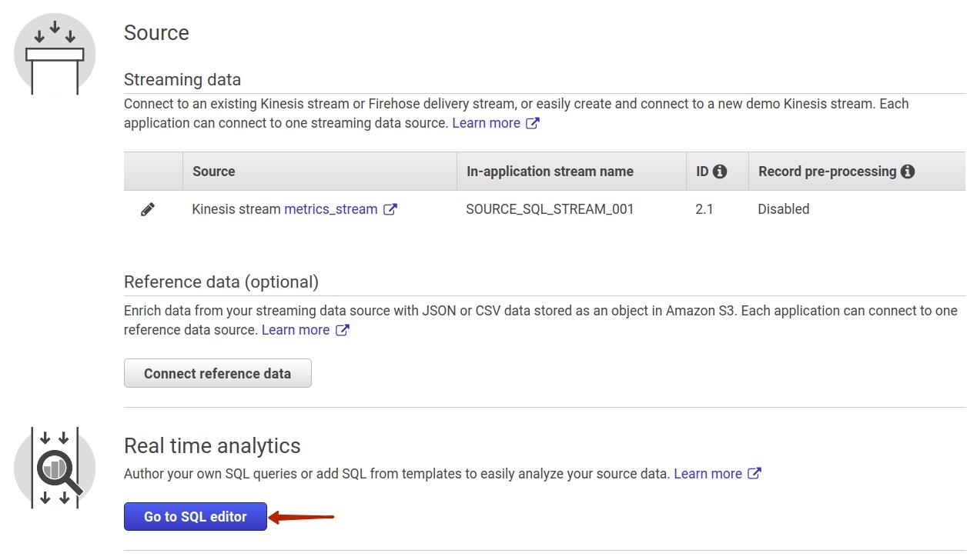Open Learn more link under Reference data

(296, 330)
